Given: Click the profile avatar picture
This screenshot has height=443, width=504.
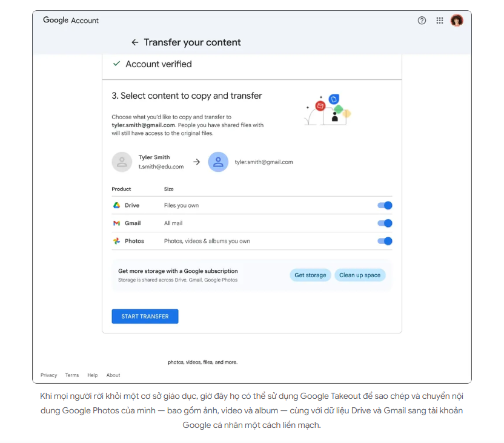Looking at the screenshot, I should click(457, 21).
